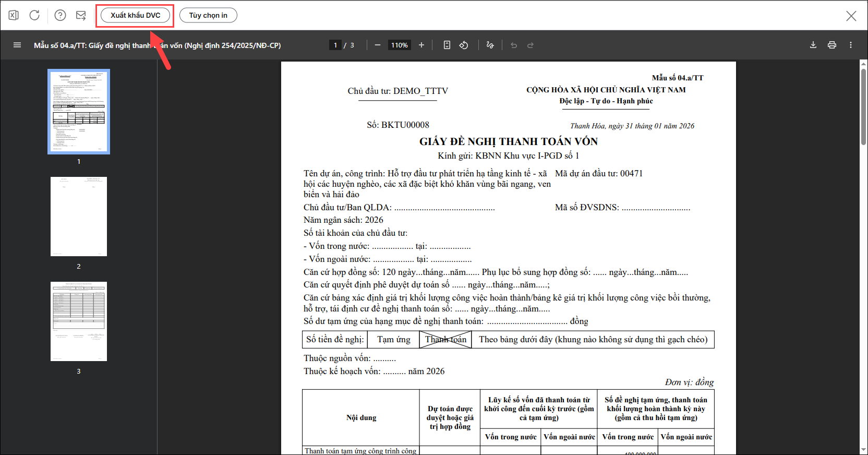
Task: Click the Tạm ứng table cell
Action: click(394, 340)
